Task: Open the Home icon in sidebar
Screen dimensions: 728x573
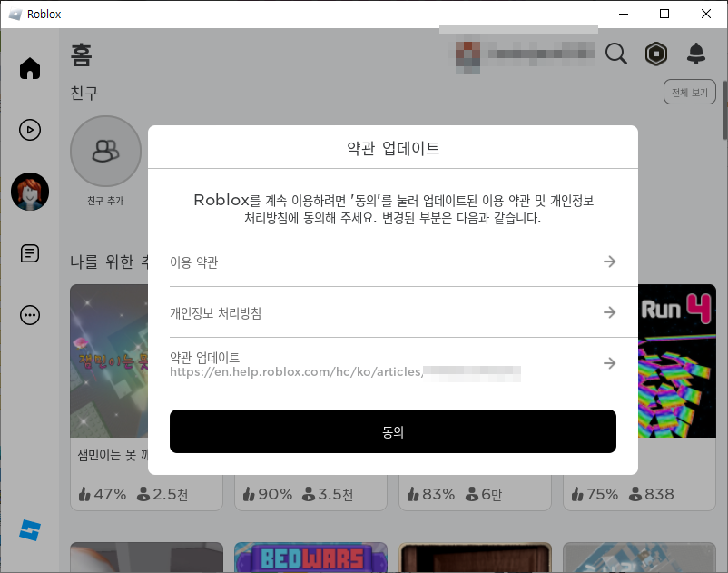Action: tap(30, 68)
